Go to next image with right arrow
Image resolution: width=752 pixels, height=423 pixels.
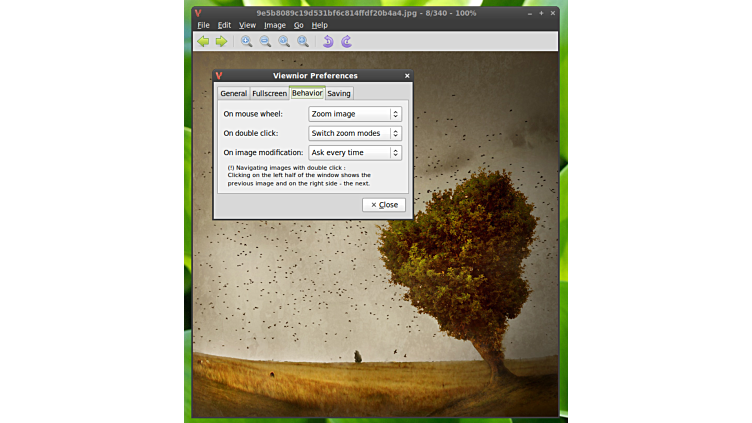point(221,42)
